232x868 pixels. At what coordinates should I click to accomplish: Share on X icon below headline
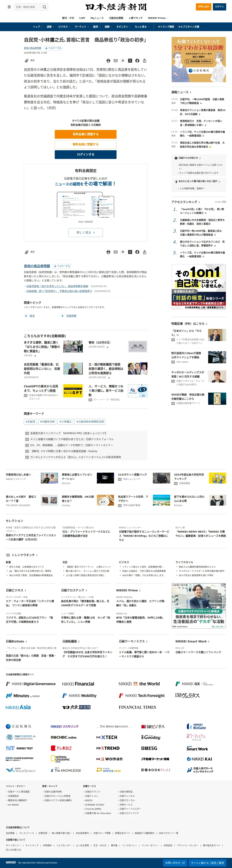point(130,61)
